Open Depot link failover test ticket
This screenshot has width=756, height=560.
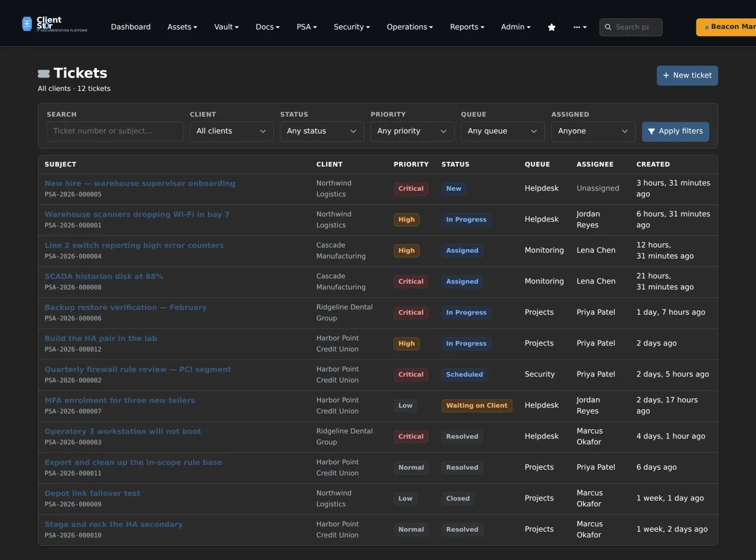point(93,493)
